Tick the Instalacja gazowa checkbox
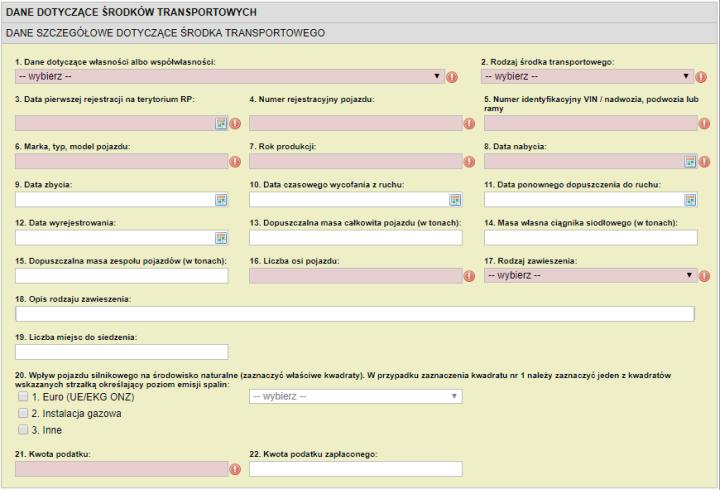Image resolution: width=720 pixels, height=490 pixels. pyautogui.click(x=23, y=413)
